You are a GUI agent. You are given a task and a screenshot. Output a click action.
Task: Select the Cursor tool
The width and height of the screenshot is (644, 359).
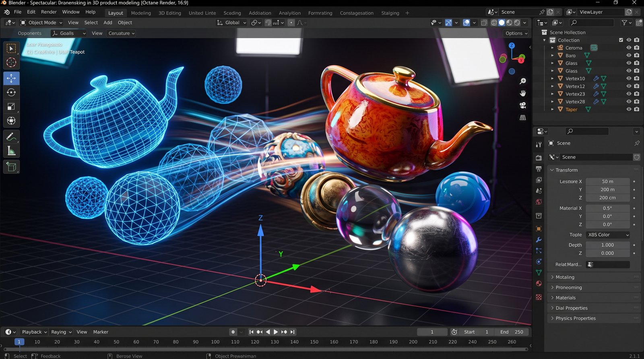[x=11, y=62]
